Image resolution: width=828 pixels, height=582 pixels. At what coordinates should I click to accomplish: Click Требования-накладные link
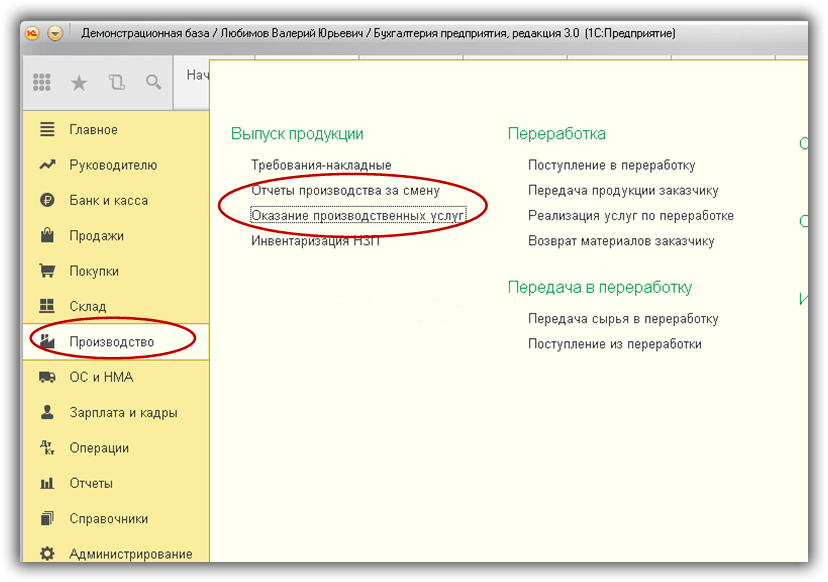coord(321,165)
